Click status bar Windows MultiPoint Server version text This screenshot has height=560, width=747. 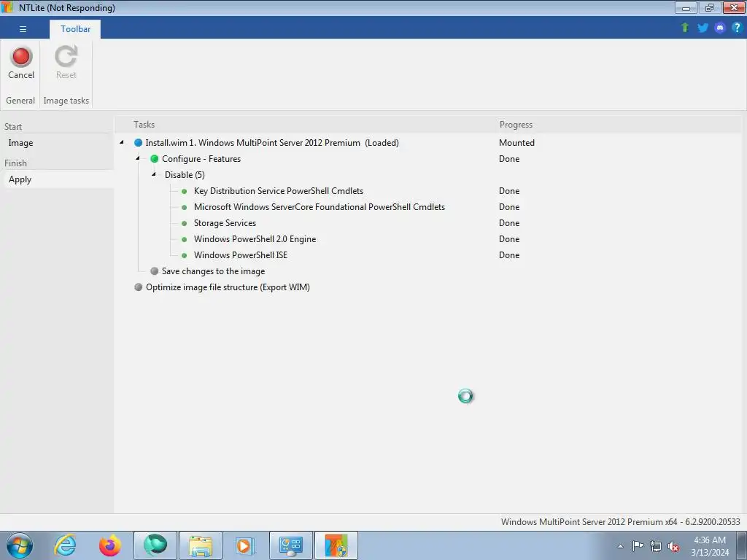click(621, 522)
